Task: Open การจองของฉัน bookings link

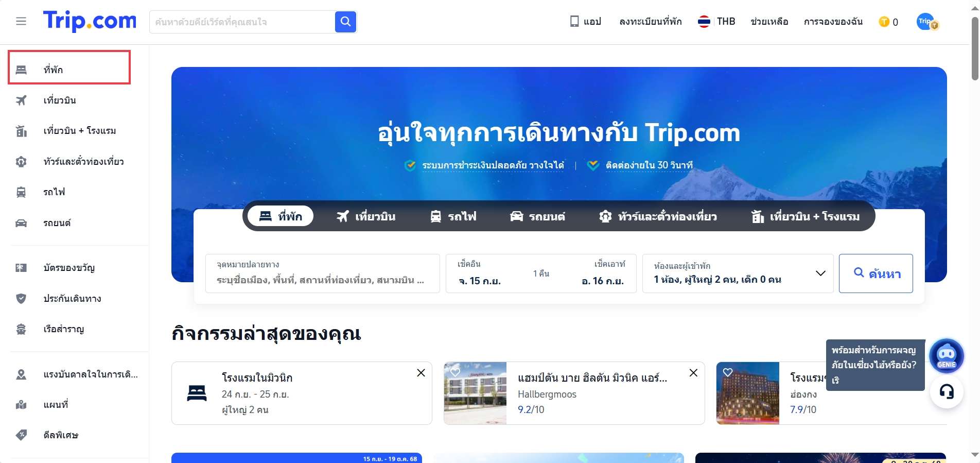Action: [x=833, y=22]
